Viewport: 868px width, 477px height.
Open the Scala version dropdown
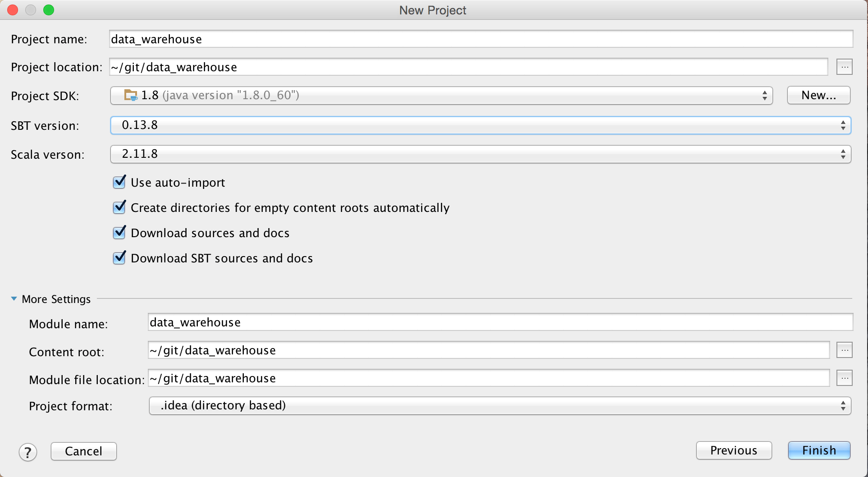[x=480, y=154]
